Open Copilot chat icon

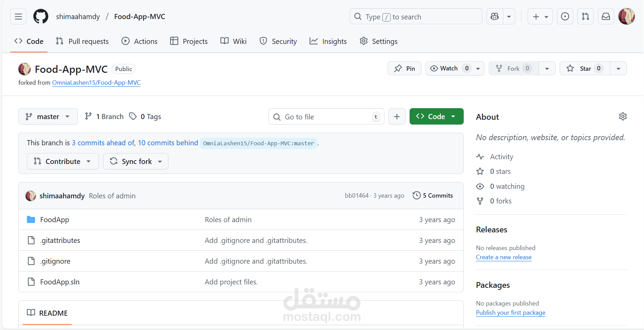coord(495,16)
